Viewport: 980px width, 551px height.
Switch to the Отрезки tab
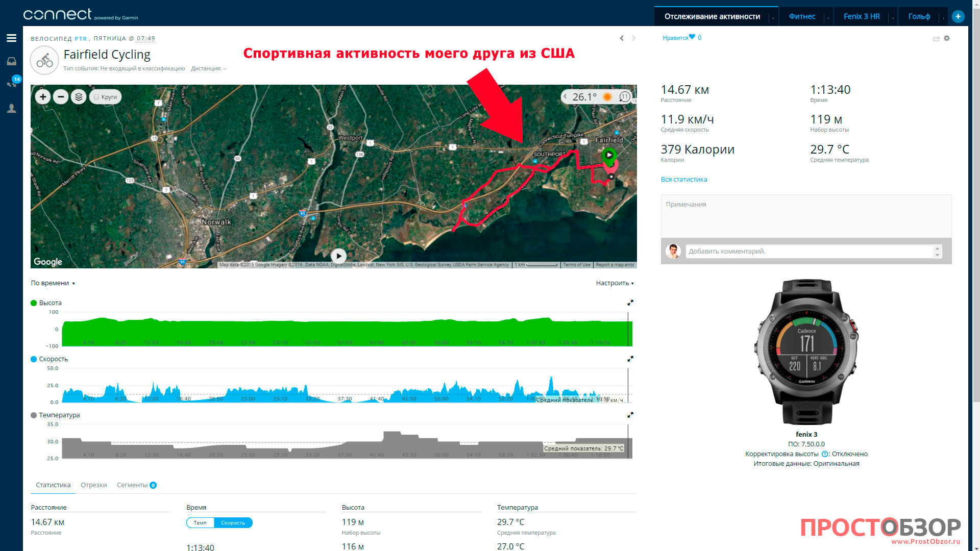click(93, 485)
